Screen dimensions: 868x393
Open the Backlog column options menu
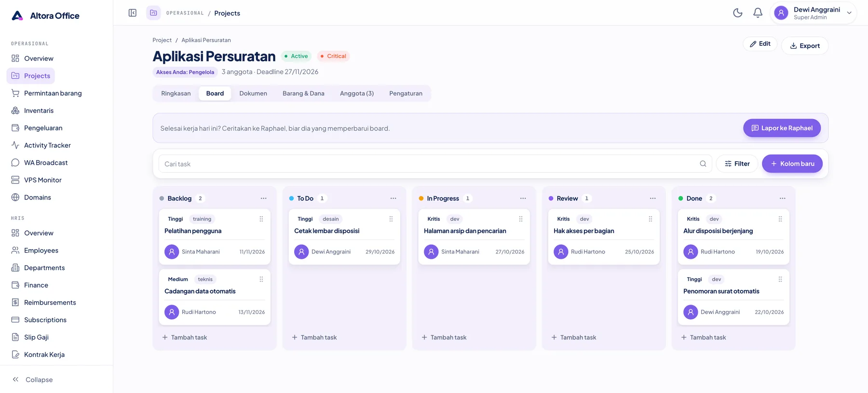tap(264, 198)
